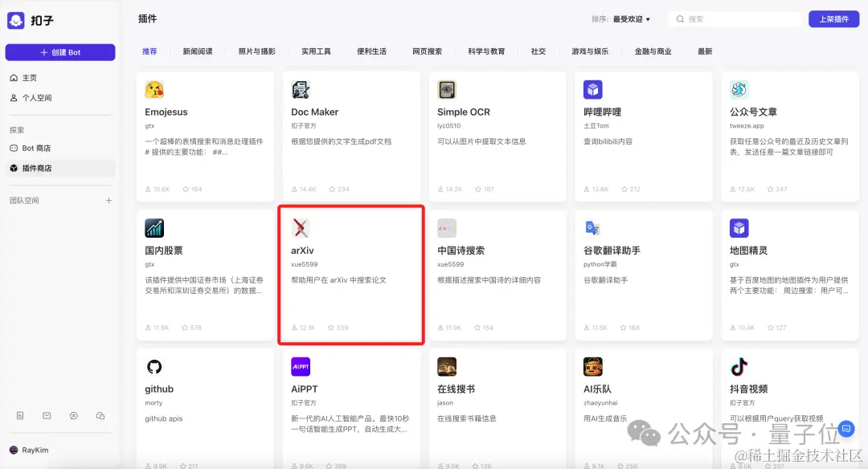Screen dimensions: 868x469
Task: Click the 中国诗搜索 plugin icon
Action: (447, 228)
